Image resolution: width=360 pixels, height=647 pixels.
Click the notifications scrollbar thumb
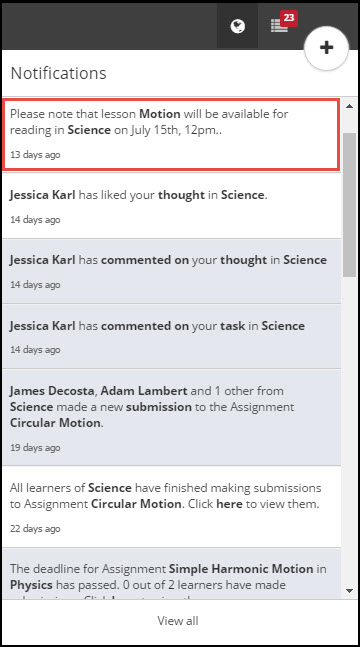[349, 205]
